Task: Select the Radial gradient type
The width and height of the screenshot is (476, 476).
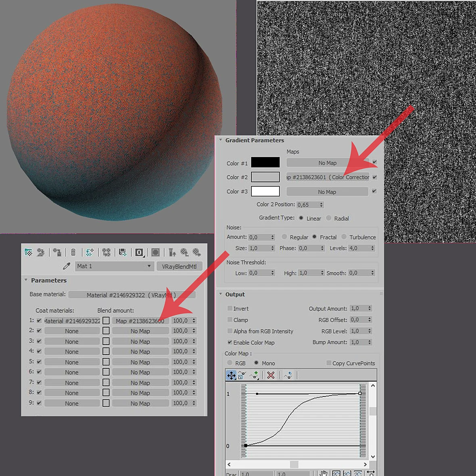Action: coord(328,218)
